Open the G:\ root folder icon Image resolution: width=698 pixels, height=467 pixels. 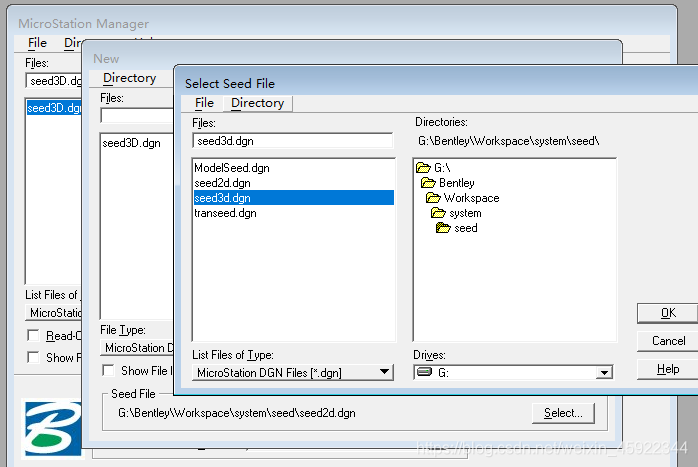tap(423, 168)
